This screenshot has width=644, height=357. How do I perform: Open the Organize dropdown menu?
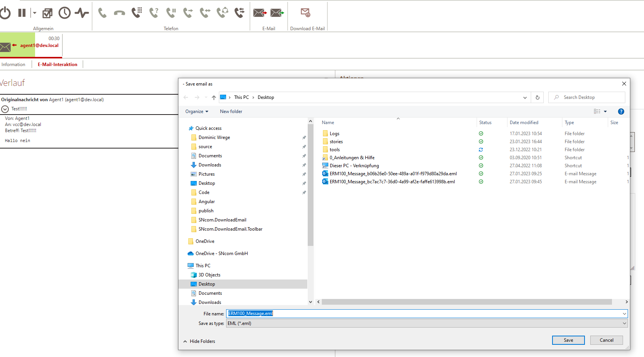point(197,111)
